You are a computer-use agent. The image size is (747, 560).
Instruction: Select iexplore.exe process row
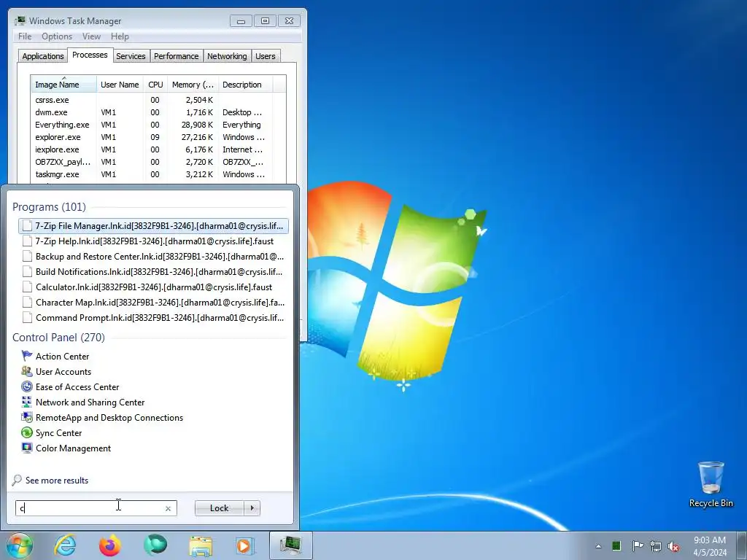[152, 149]
